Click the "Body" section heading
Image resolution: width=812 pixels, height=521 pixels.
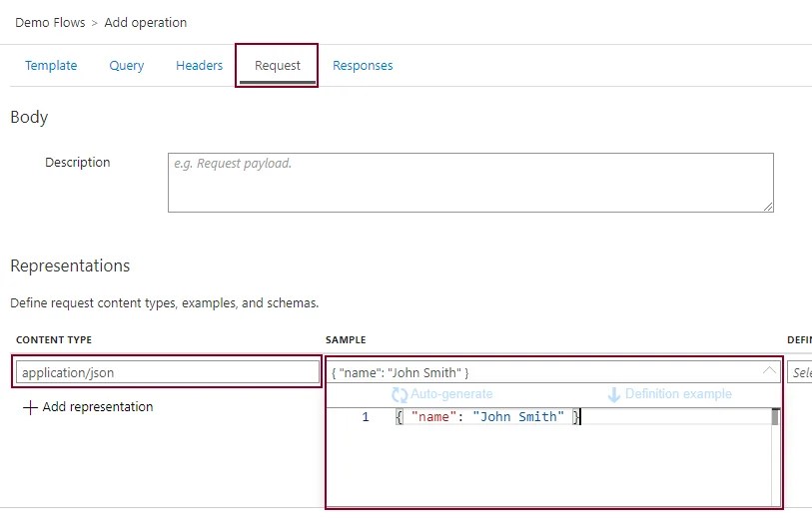click(29, 118)
